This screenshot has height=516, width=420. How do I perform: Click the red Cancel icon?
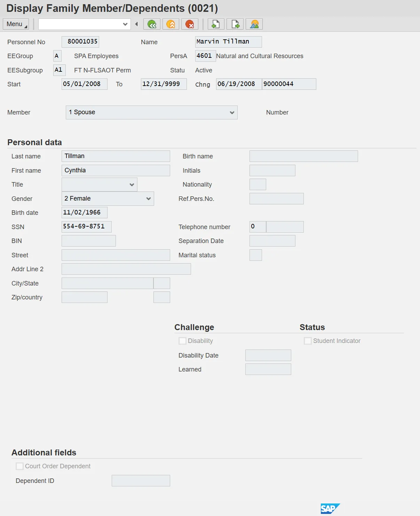[x=190, y=24]
